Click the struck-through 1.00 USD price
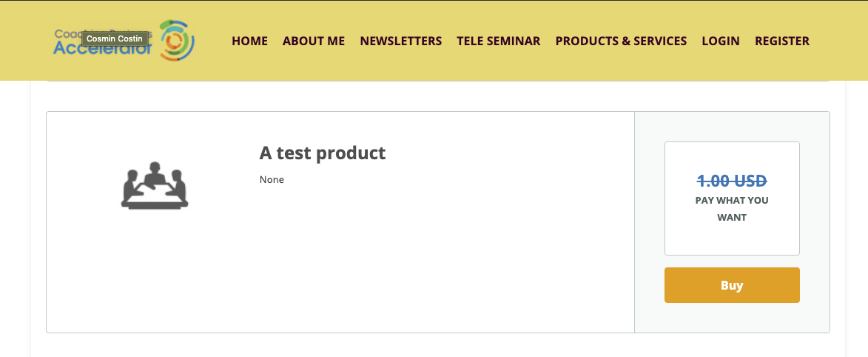Viewport: 868px width, 357px height. tap(732, 180)
